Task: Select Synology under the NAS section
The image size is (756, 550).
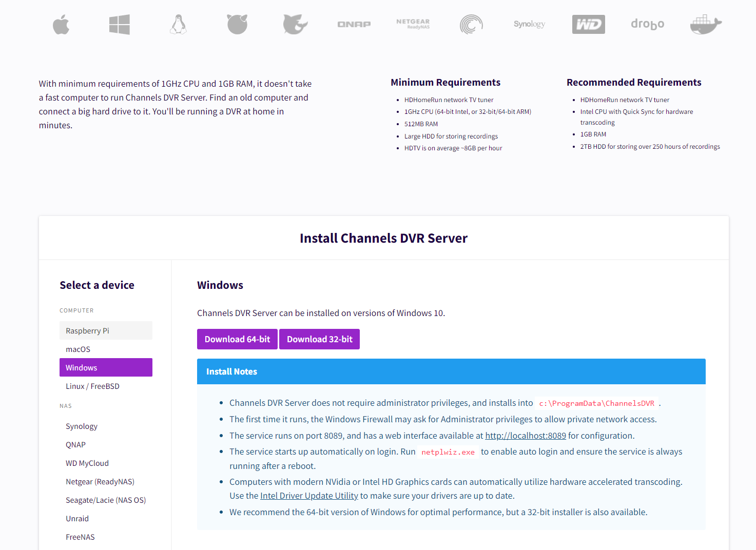Action: (82, 426)
